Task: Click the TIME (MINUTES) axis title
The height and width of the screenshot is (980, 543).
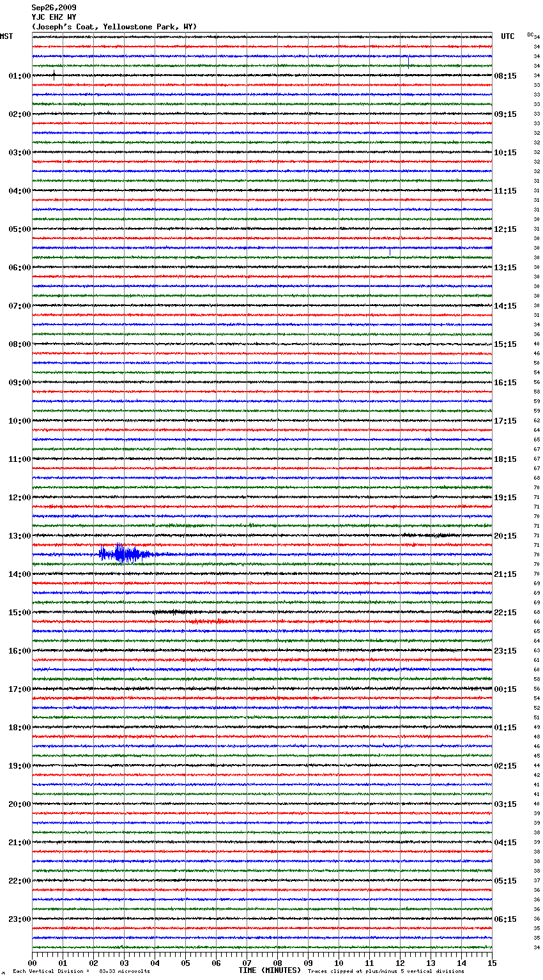Action: tap(270, 970)
